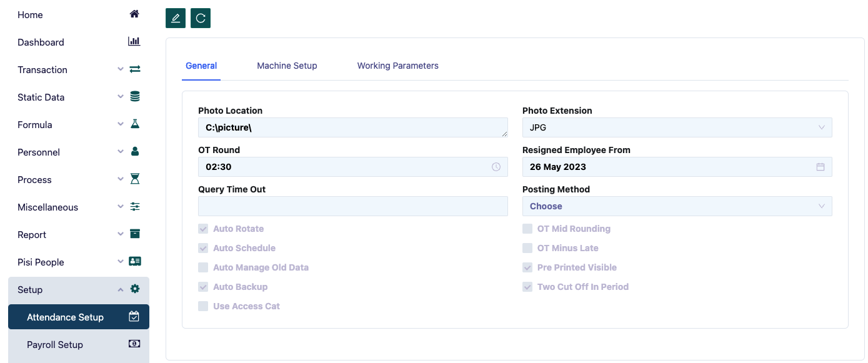
Task: Click the Query Time Out input field
Action: (x=352, y=206)
